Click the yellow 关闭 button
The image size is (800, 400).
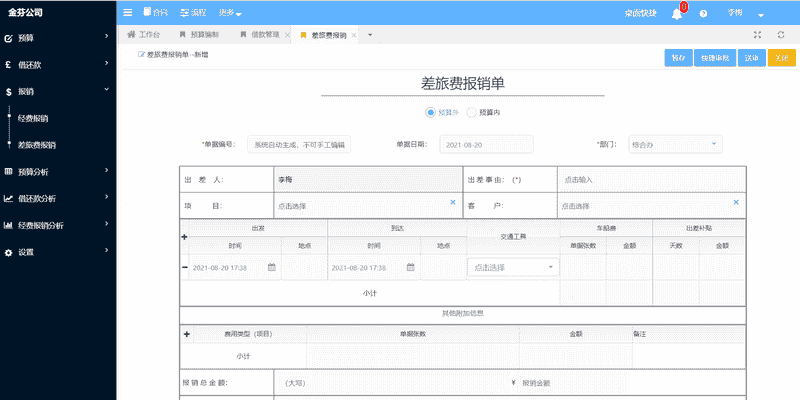point(782,58)
